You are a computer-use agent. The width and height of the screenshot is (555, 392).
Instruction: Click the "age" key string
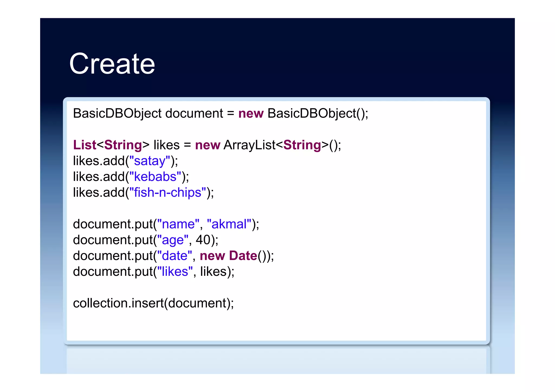pyautogui.click(x=173, y=240)
